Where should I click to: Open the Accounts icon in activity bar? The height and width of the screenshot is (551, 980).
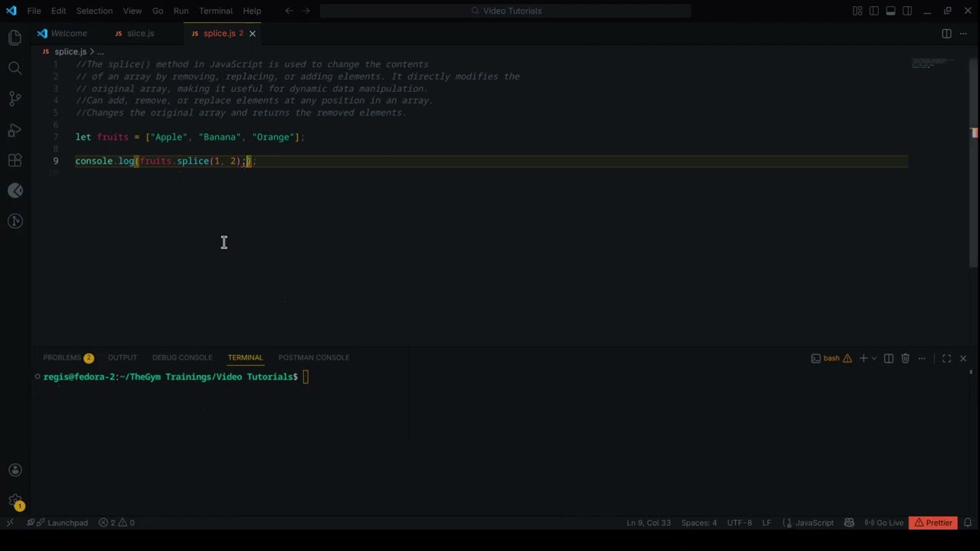[x=15, y=470]
